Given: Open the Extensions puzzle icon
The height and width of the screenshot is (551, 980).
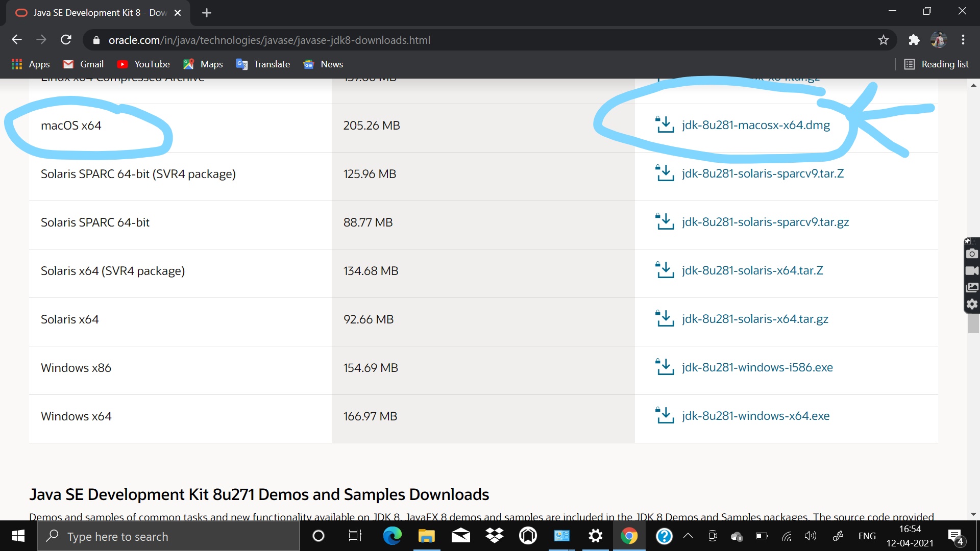Looking at the screenshot, I should tap(914, 40).
